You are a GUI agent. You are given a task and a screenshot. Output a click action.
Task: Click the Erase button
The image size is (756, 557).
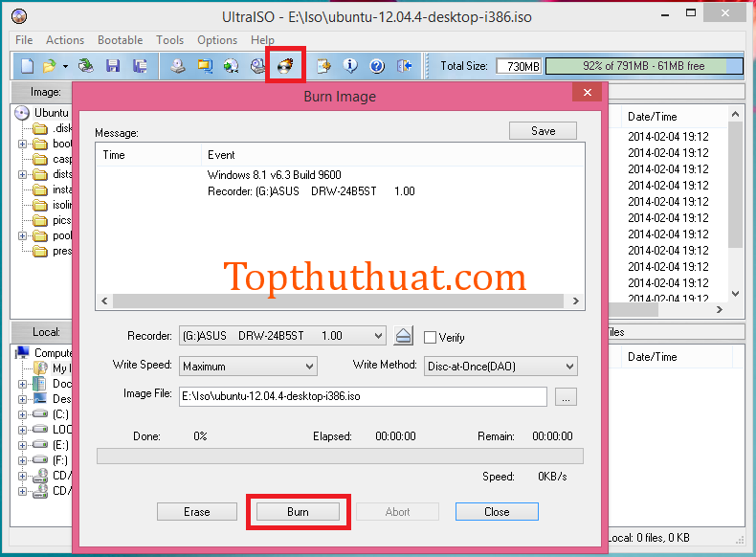pyautogui.click(x=197, y=512)
